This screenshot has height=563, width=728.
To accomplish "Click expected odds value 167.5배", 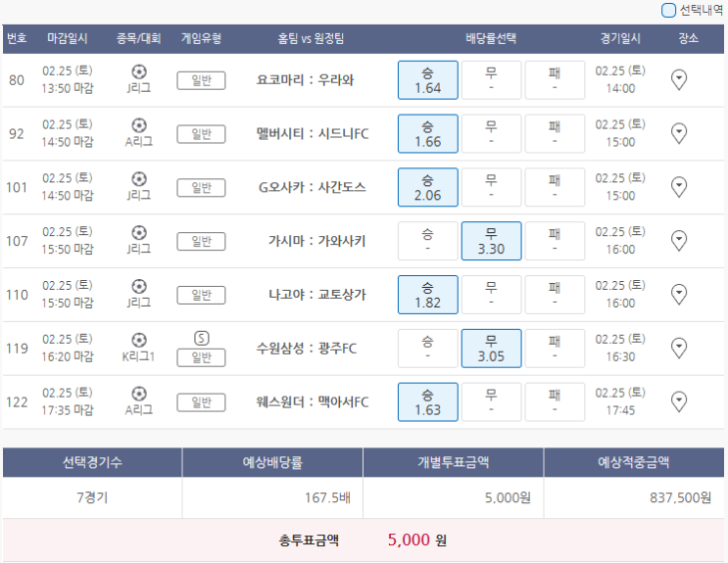I will [327, 498].
